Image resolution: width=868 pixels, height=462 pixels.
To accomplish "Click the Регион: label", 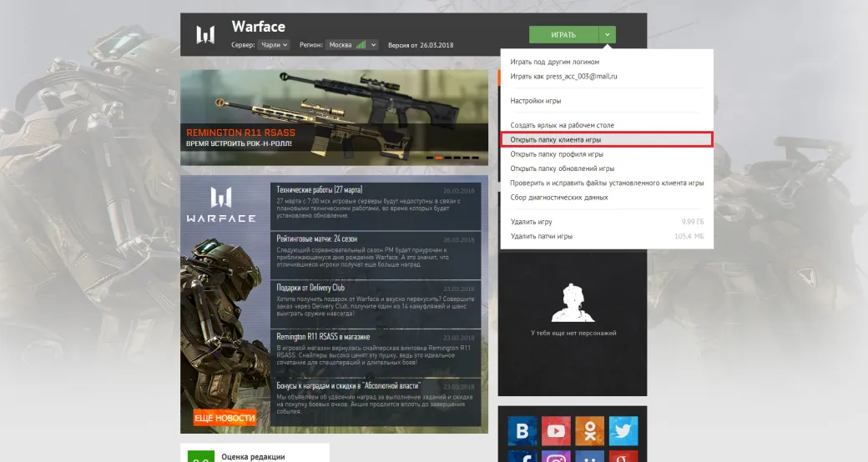I will click(x=310, y=45).
